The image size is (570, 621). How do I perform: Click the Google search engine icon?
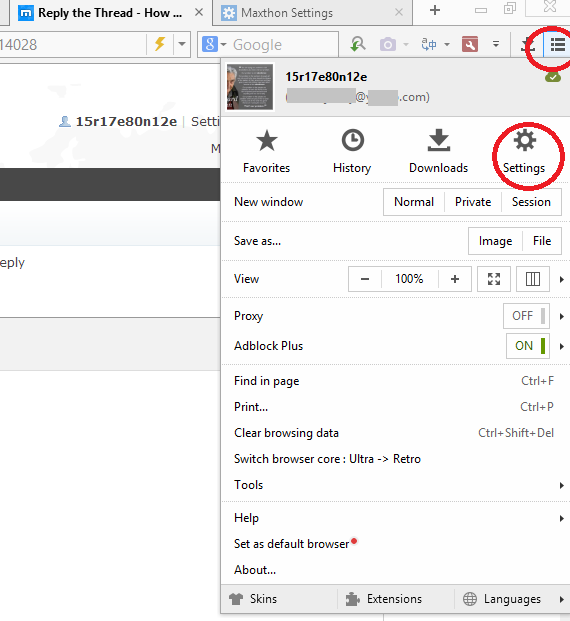(x=210, y=44)
